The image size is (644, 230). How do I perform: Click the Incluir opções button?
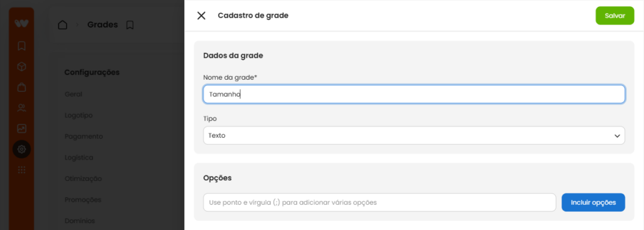593,202
